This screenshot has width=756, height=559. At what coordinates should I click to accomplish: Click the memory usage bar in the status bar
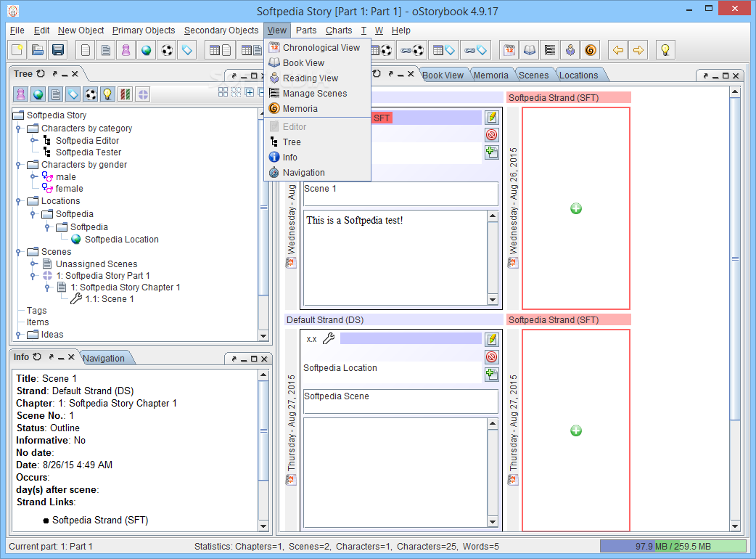point(673,547)
